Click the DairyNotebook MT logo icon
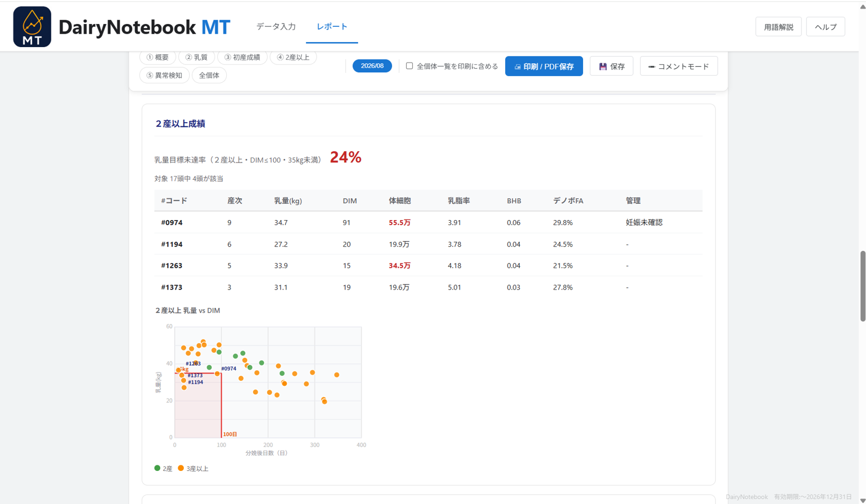Viewport: 866px width, 504px height. click(32, 27)
